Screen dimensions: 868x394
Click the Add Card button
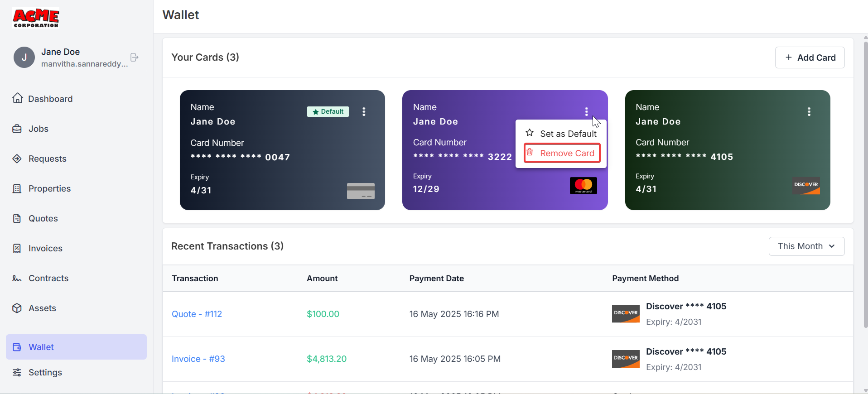pos(810,58)
